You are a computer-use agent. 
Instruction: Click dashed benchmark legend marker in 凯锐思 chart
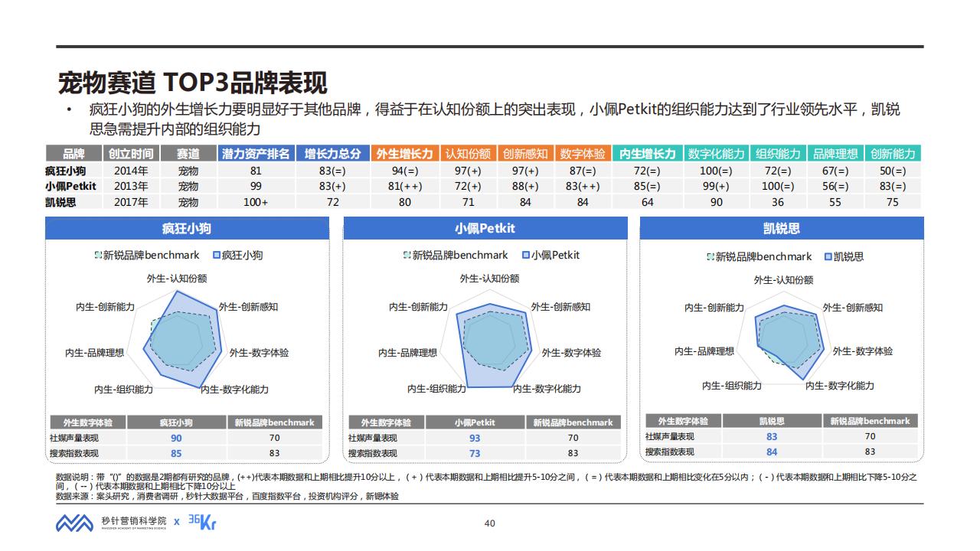pyautogui.click(x=710, y=257)
